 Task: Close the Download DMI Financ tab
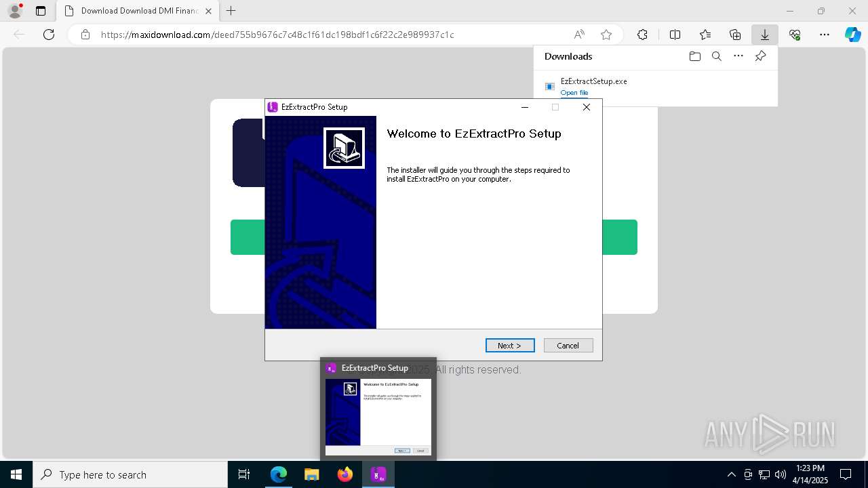pyautogui.click(x=208, y=11)
